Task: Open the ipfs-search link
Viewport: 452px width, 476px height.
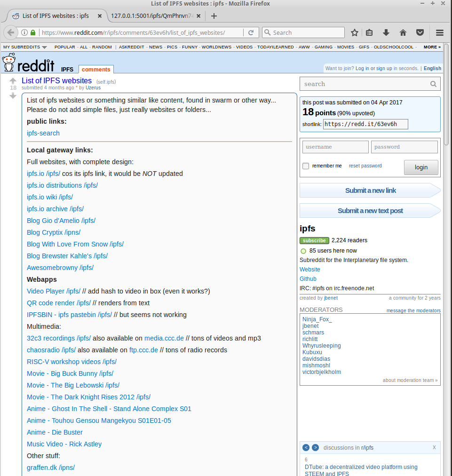Action: [x=43, y=133]
